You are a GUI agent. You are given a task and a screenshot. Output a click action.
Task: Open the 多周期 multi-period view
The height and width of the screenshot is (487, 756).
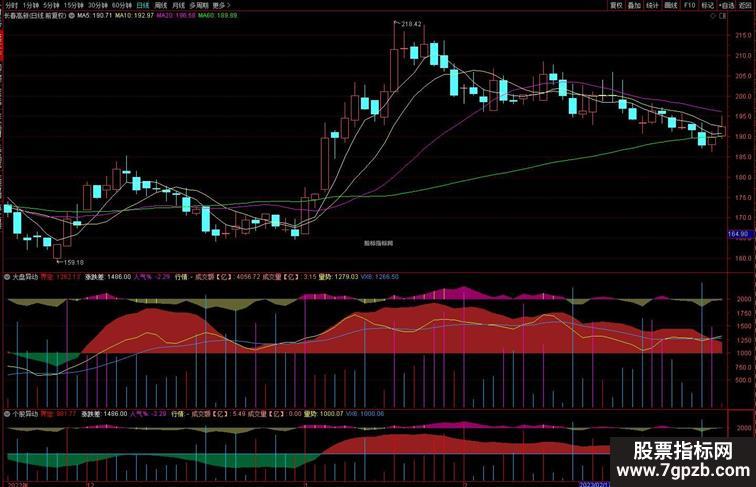[x=199, y=5]
